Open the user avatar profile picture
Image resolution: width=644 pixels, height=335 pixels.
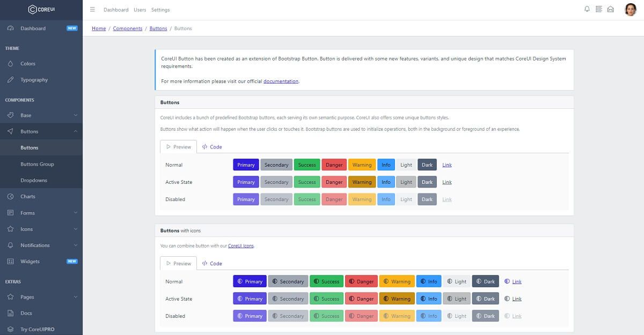tap(630, 9)
